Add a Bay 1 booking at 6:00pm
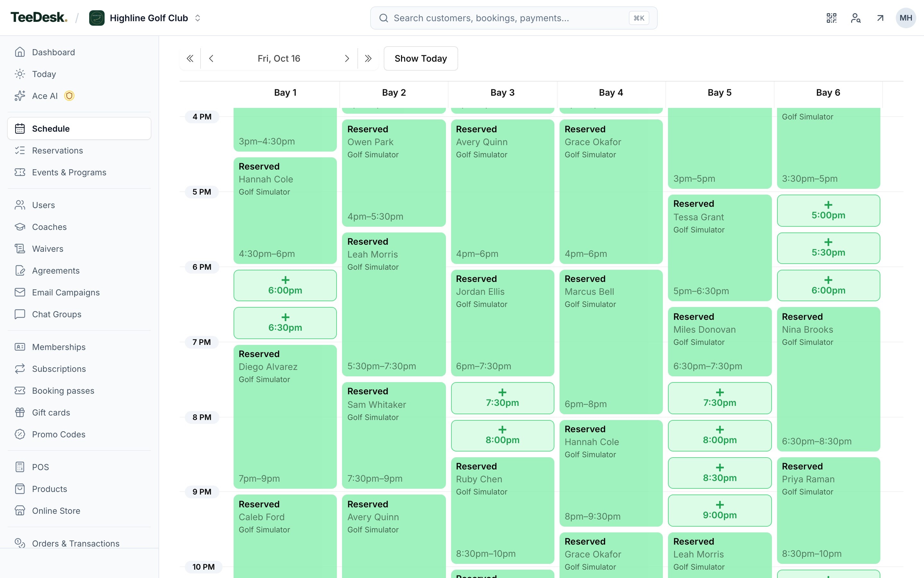This screenshot has height=578, width=924. pyautogui.click(x=285, y=285)
